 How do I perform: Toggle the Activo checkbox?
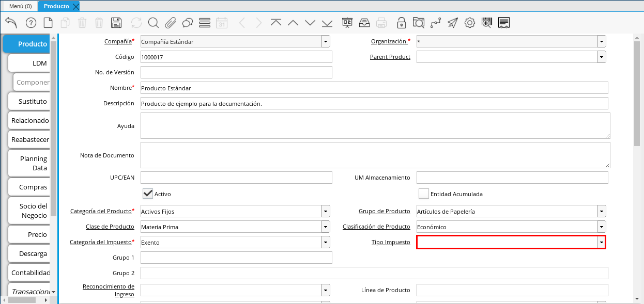(148, 194)
